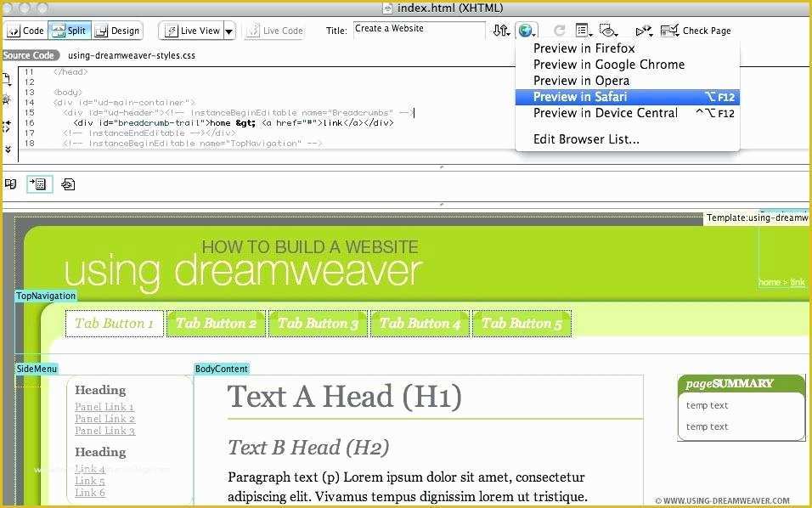Click the Text A Head (H1) heading
Viewport: 812px width, 508px height.
pyautogui.click(x=344, y=398)
